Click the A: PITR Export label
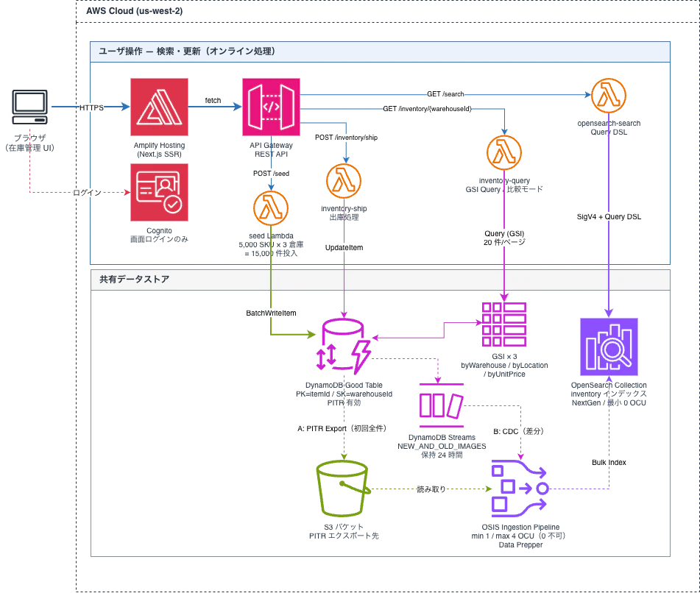Viewport: 700px width, 593px height. (x=342, y=428)
